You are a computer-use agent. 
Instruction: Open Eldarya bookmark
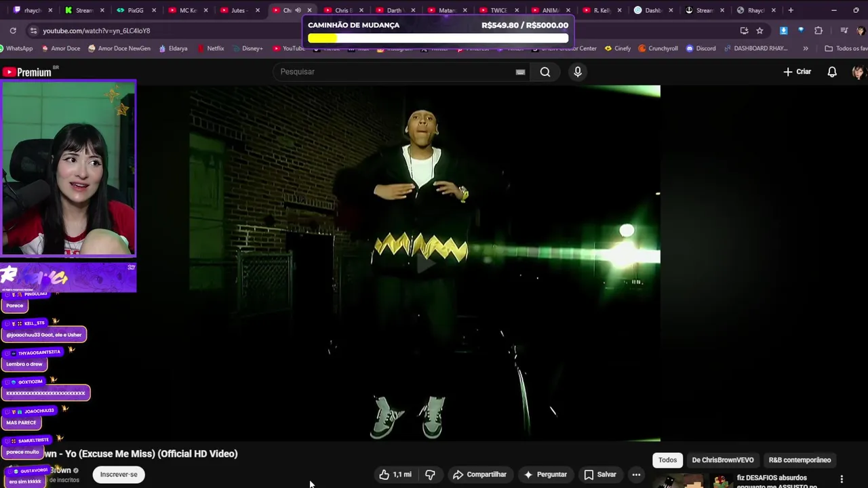pyautogui.click(x=174, y=48)
